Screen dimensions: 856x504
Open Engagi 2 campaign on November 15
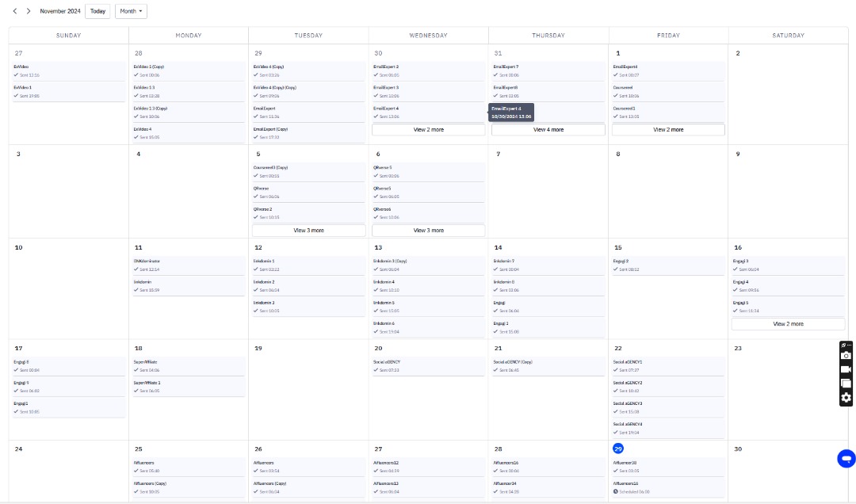(668, 265)
